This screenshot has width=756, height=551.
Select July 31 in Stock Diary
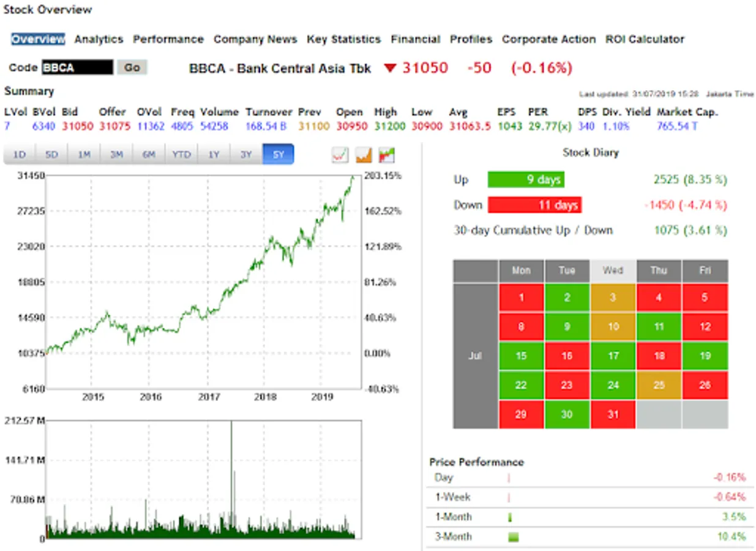point(613,414)
